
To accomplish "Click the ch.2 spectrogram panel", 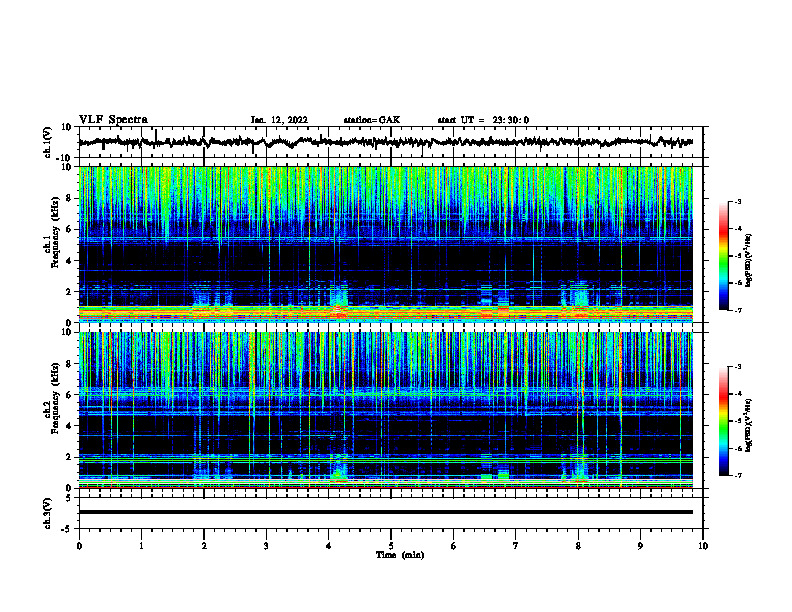I will pyautogui.click(x=386, y=410).
